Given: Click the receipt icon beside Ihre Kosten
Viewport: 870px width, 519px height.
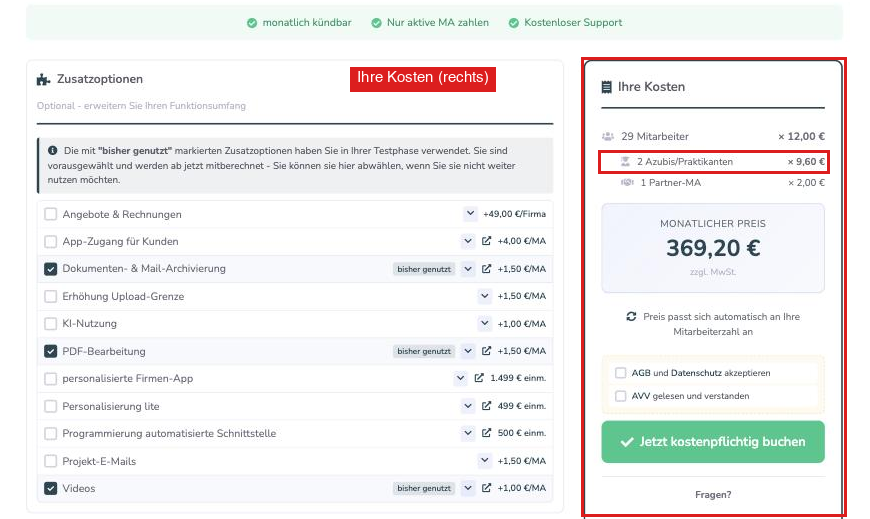Looking at the screenshot, I should click(606, 87).
